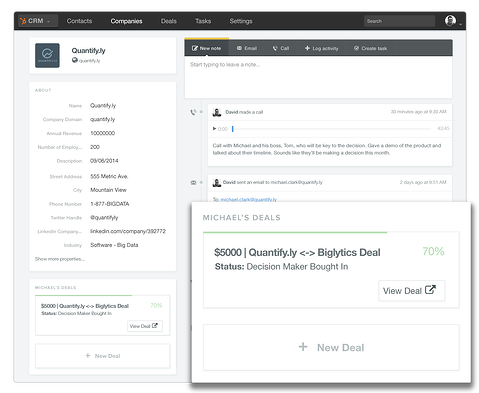Click the Quantify.ly company logo thumbnail
The image size is (479, 393).
[x=47, y=55]
